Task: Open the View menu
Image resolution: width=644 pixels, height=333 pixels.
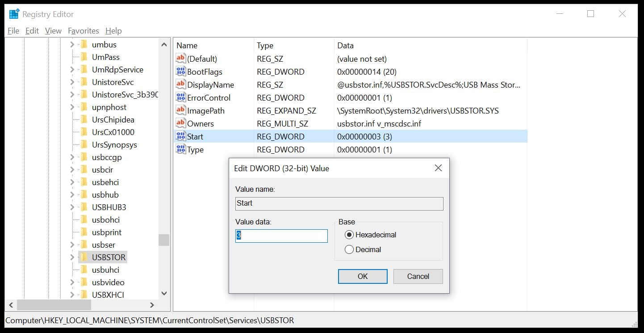Action: pos(53,30)
